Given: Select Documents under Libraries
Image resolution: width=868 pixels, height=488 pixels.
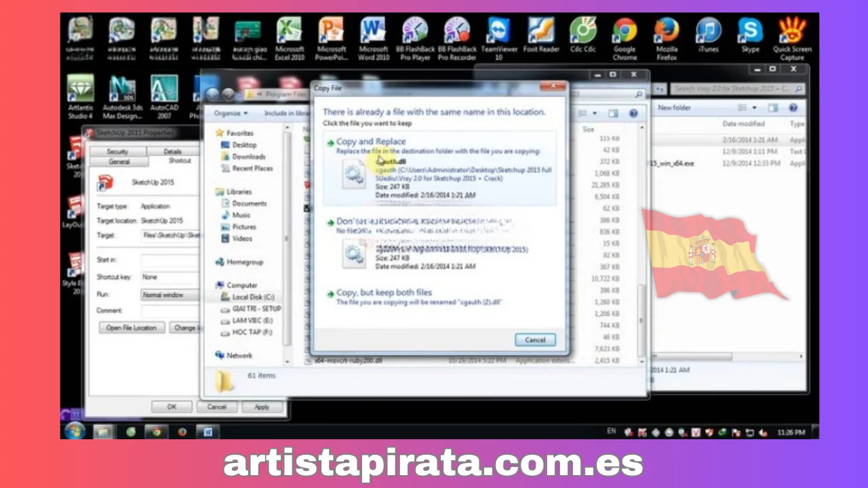Looking at the screenshot, I should [249, 203].
